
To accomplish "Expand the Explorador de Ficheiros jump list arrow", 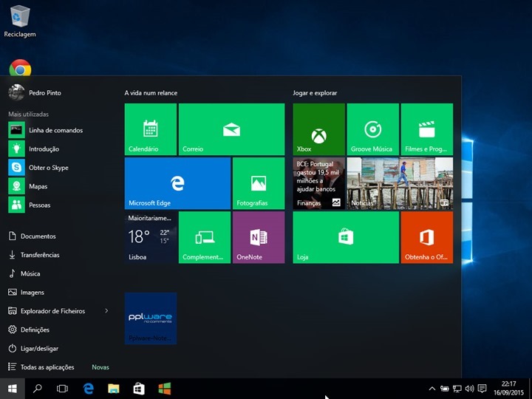I will [x=106, y=311].
